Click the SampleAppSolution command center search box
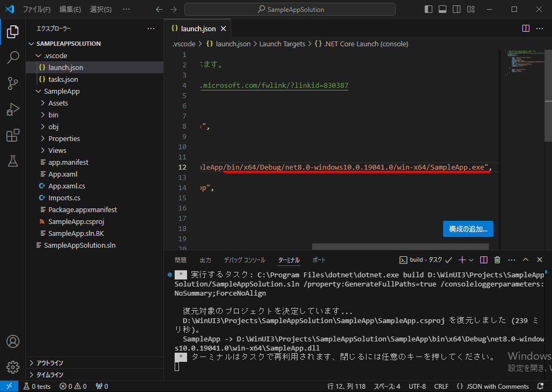 [289, 10]
